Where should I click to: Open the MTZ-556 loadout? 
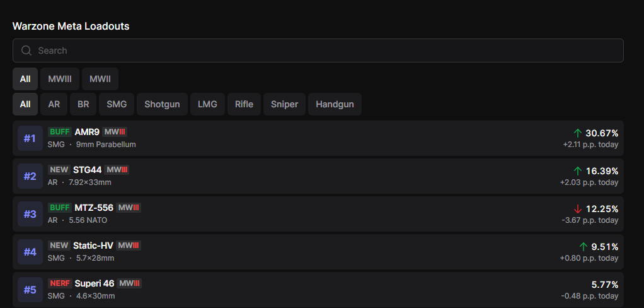point(318,214)
